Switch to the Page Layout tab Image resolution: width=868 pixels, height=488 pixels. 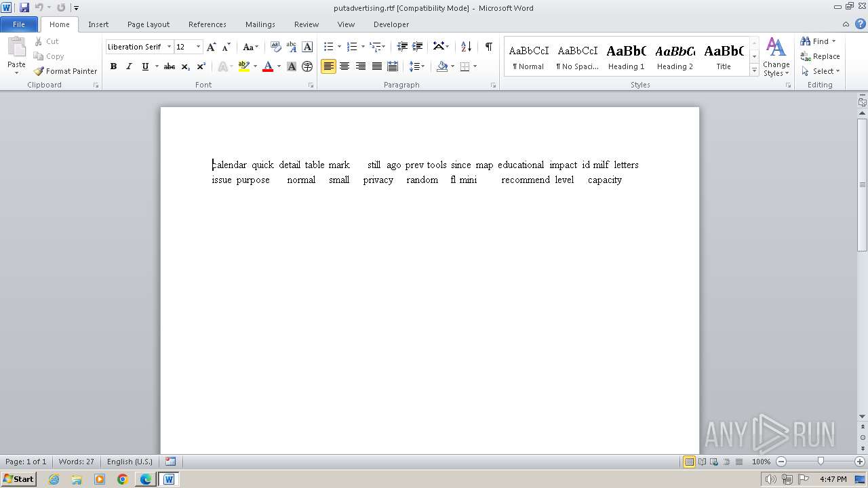pos(149,24)
